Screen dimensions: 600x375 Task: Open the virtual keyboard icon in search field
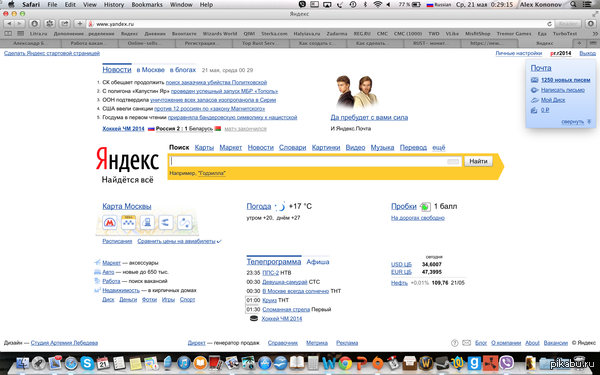(x=453, y=161)
